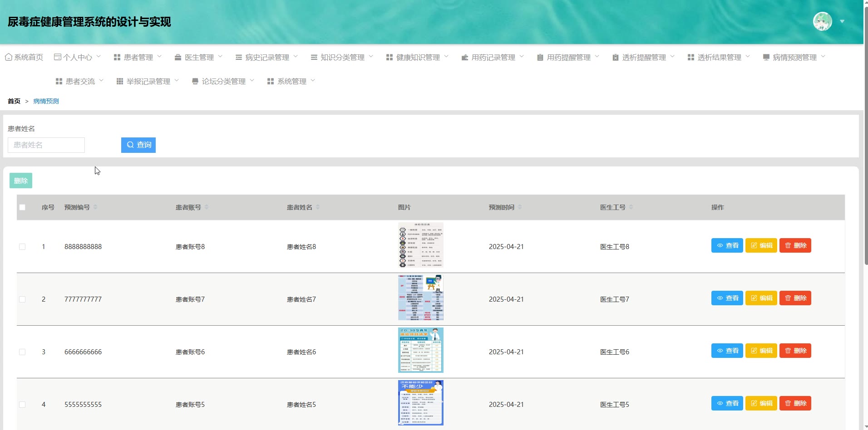Click the sort arrows on 预测时间 column
868x430 pixels.
pyautogui.click(x=520, y=207)
